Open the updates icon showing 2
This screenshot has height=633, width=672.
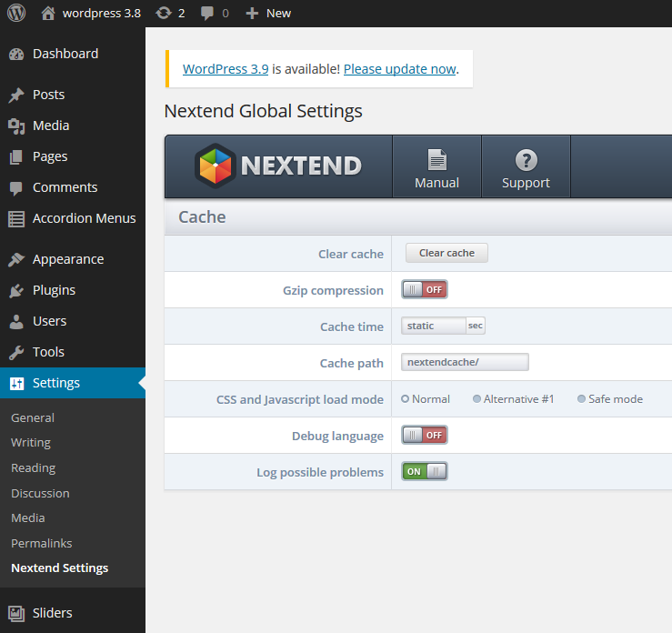(x=164, y=14)
